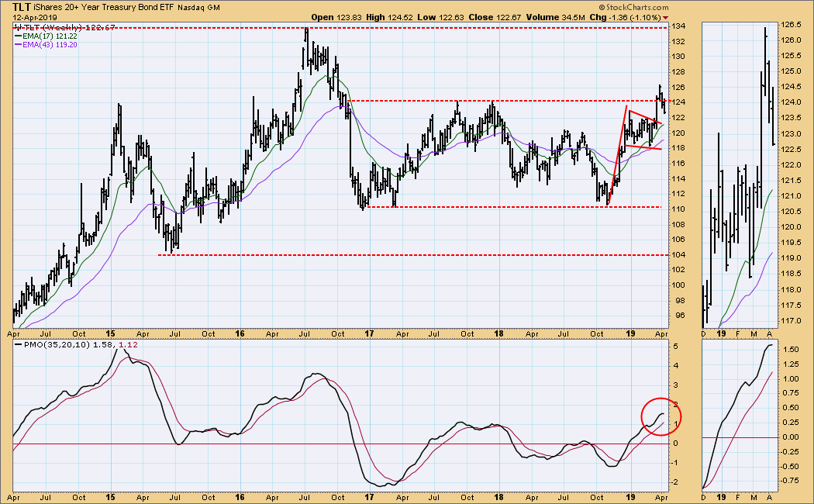
Task: Click the Nasdaq GM exchange label
Action: 198,8
